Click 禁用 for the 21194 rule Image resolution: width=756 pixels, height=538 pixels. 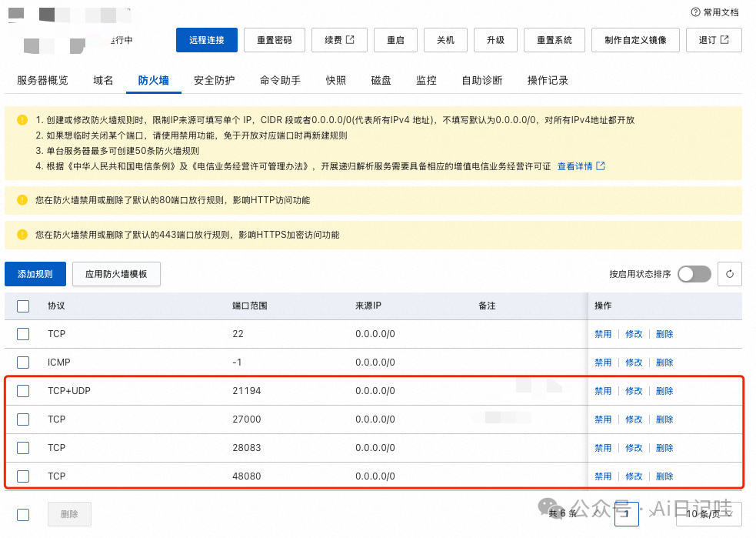603,391
